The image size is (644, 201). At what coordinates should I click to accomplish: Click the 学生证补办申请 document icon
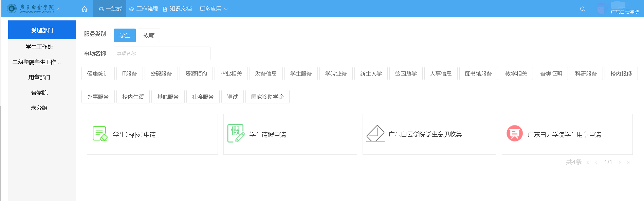point(100,134)
